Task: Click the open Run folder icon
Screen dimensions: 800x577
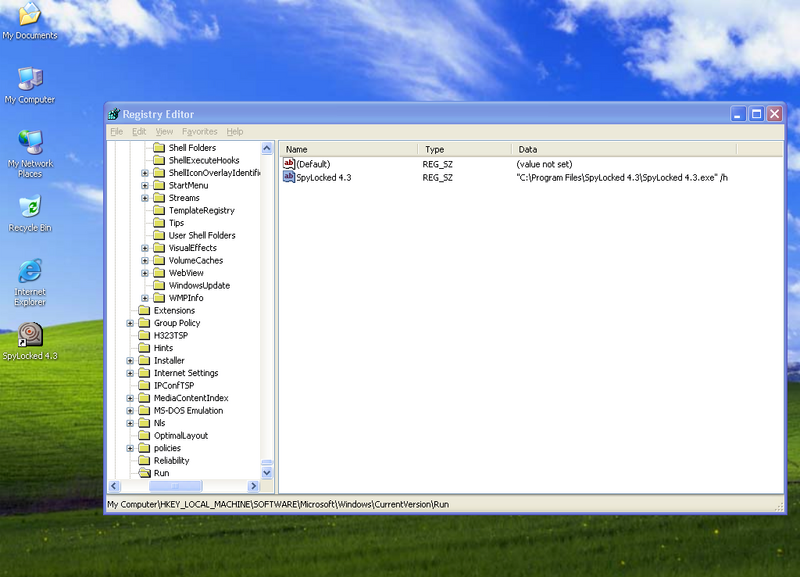Action: 144,473
